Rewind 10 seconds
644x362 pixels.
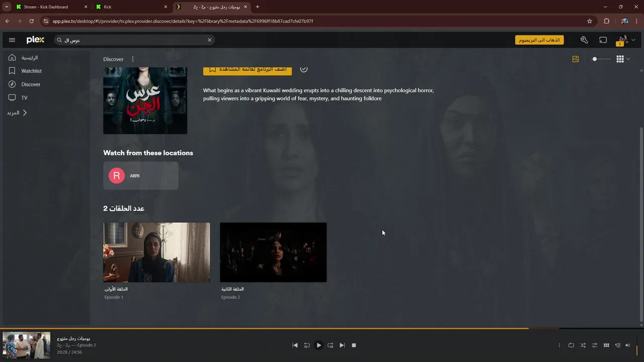307,345
